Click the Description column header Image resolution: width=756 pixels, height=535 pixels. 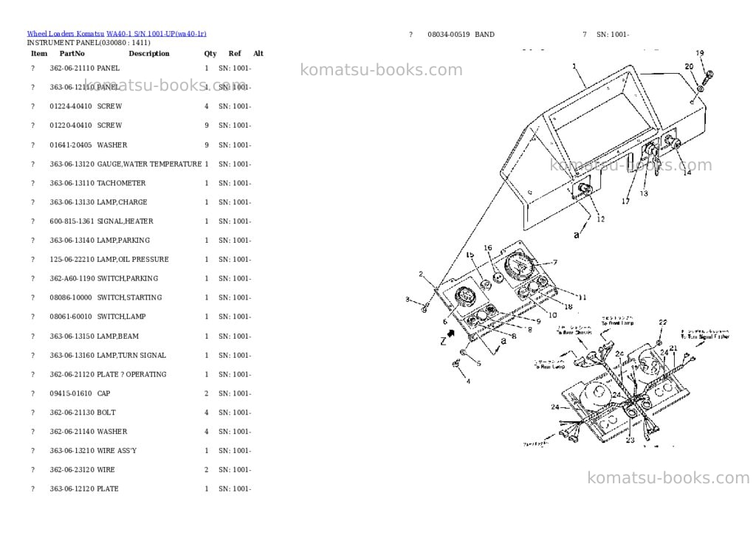[149, 53]
